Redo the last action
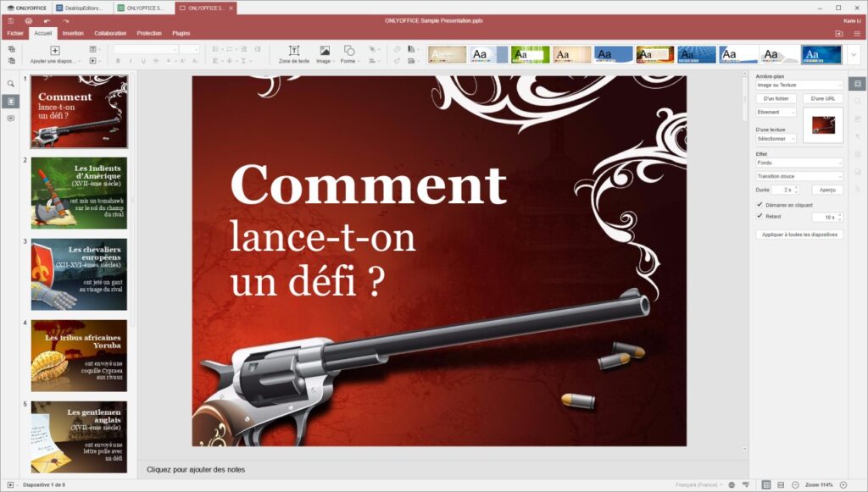868x492 pixels. (x=66, y=20)
